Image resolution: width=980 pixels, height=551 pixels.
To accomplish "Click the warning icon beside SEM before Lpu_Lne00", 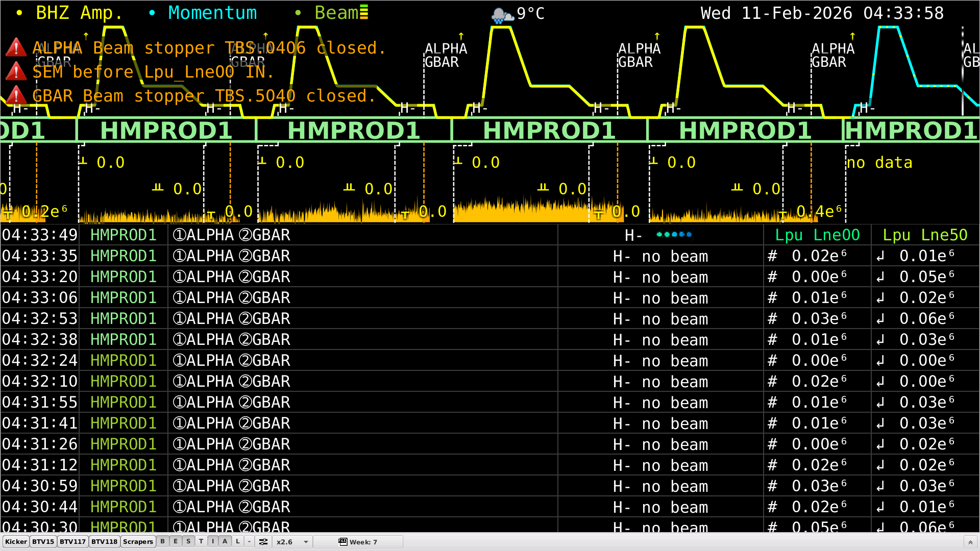I will pyautogui.click(x=16, y=71).
